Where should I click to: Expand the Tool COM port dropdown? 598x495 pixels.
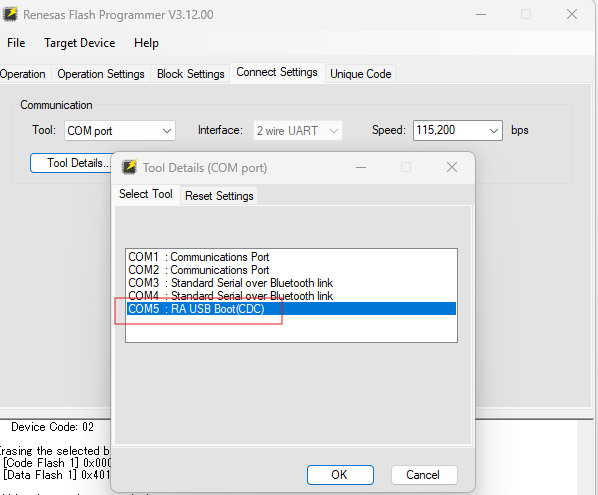120,131
